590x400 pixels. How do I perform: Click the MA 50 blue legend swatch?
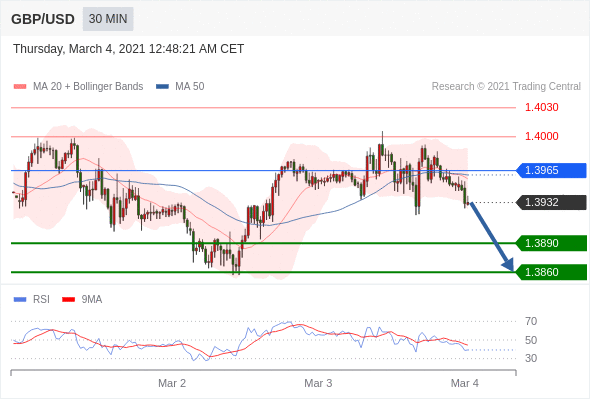click(x=163, y=87)
